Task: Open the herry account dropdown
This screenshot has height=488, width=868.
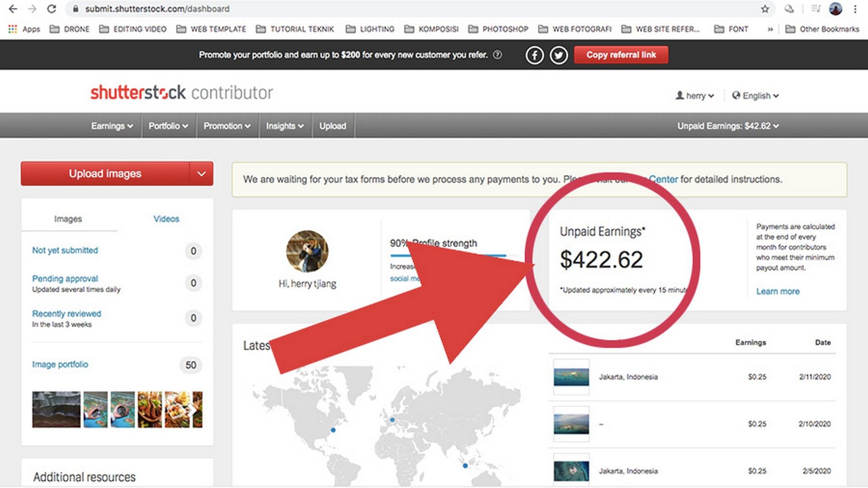Action: click(x=695, y=96)
